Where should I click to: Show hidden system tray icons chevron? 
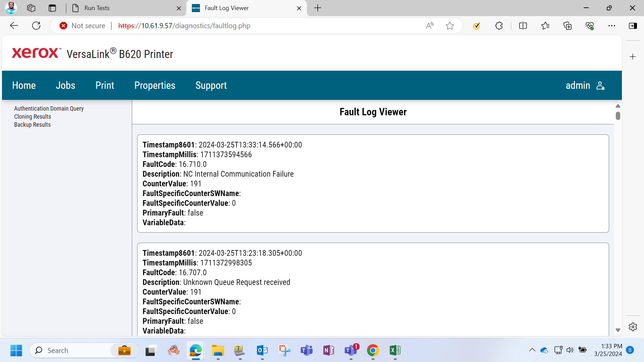(532, 350)
